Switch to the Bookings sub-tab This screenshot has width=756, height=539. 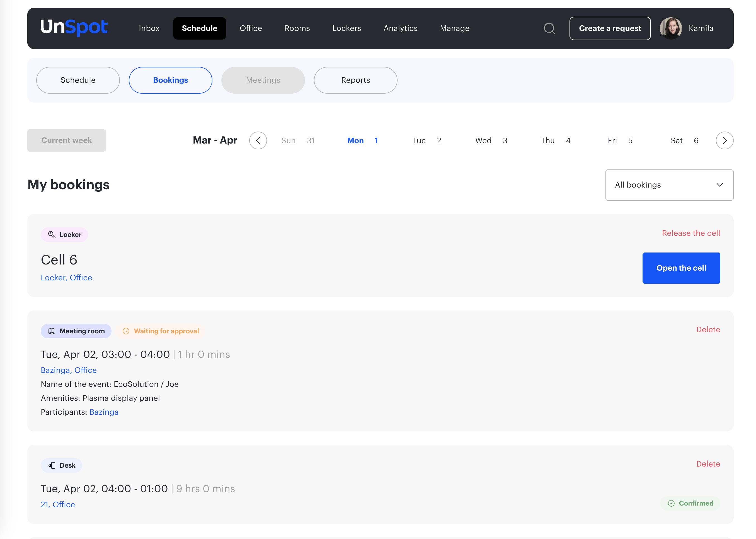170,80
